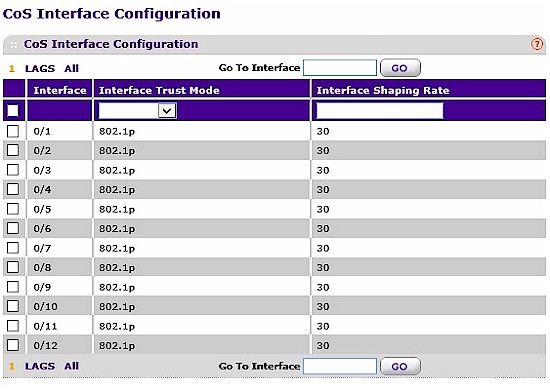Focus the top Go To Interface field
The height and width of the screenshot is (392, 550).
[x=340, y=68]
